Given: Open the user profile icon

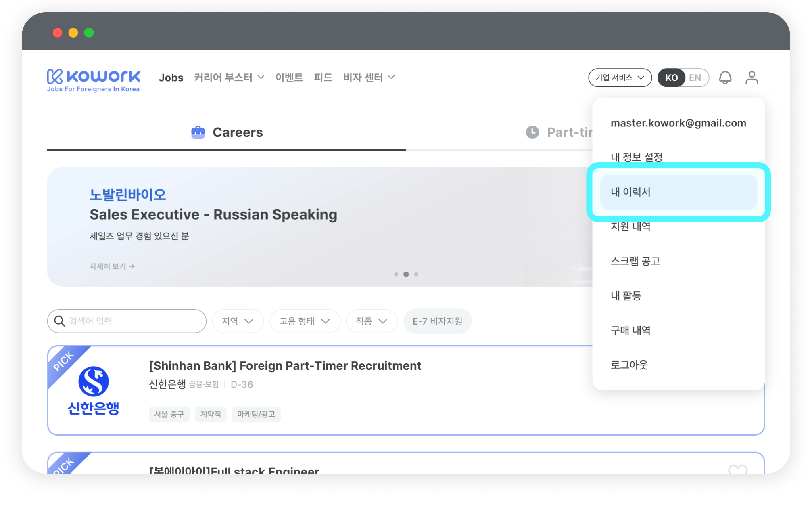Looking at the screenshot, I should coord(751,78).
